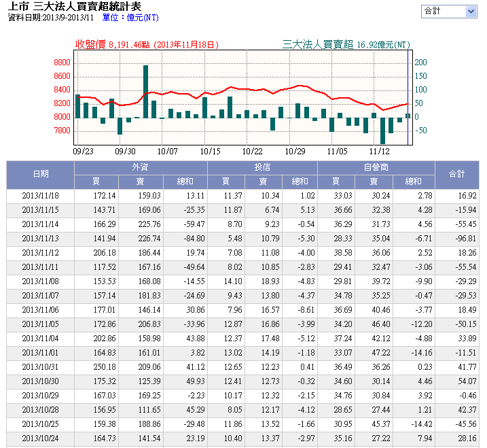
Task: Click the tall bar in the chart
Action: 145,91
